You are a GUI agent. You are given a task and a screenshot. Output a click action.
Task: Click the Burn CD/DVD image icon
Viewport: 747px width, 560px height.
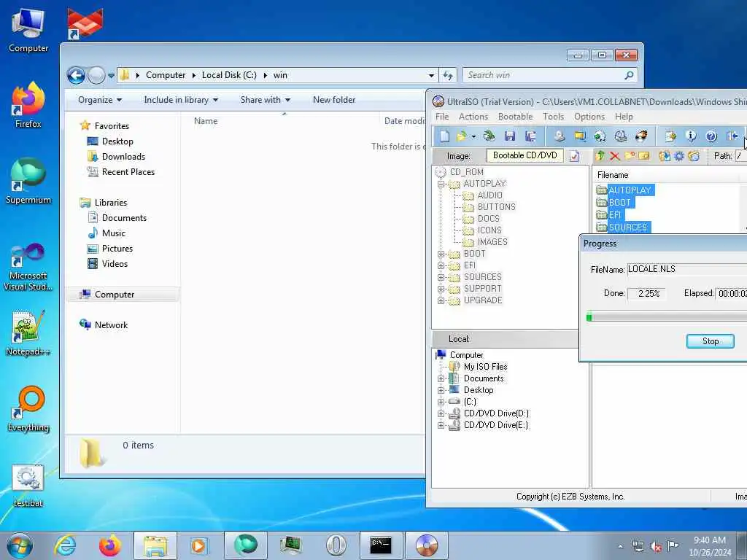[x=641, y=136]
